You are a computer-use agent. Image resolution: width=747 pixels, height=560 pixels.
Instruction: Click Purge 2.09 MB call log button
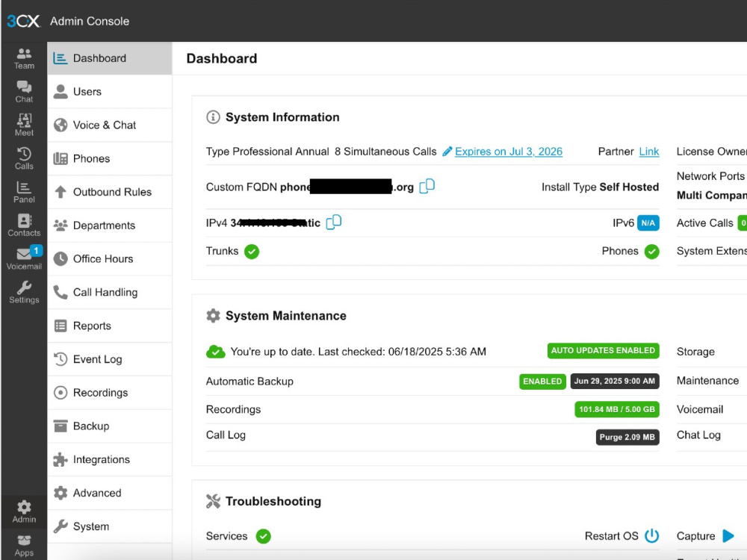(627, 437)
